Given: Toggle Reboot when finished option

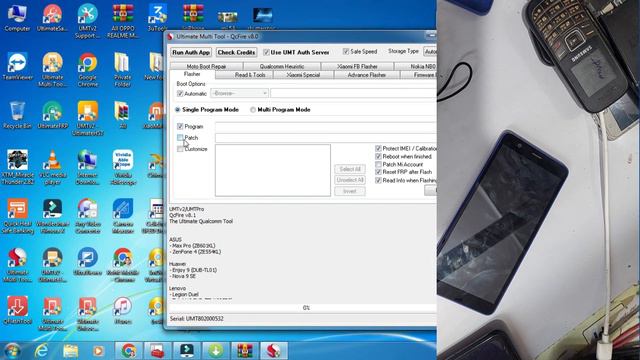Looking at the screenshot, I should click(378, 156).
